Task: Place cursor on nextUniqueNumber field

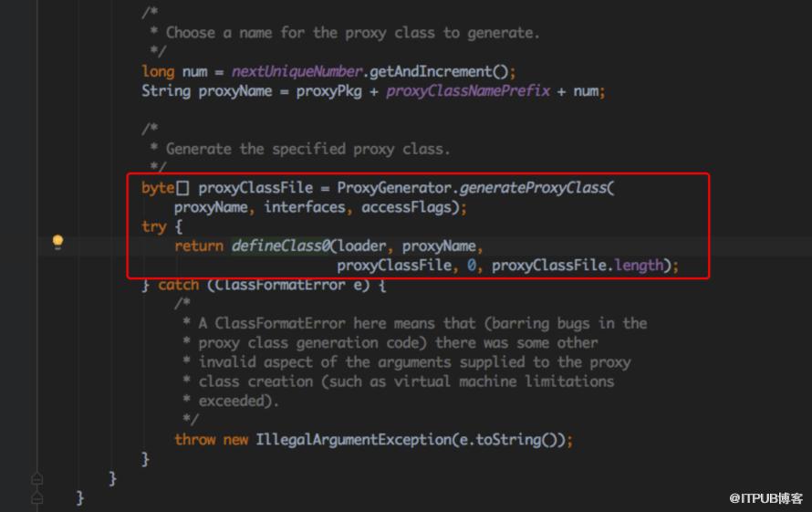Action: coord(297,71)
